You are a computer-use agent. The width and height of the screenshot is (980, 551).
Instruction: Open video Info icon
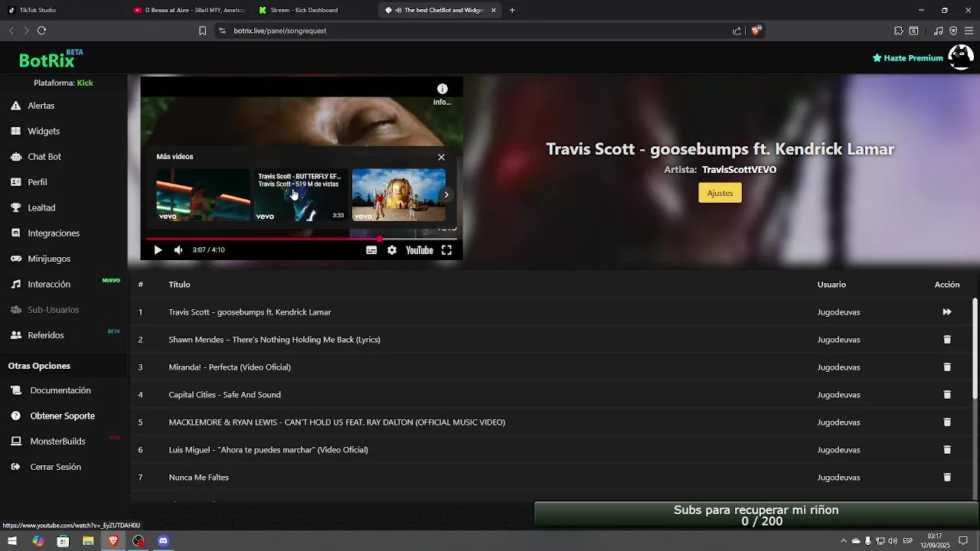click(442, 90)
